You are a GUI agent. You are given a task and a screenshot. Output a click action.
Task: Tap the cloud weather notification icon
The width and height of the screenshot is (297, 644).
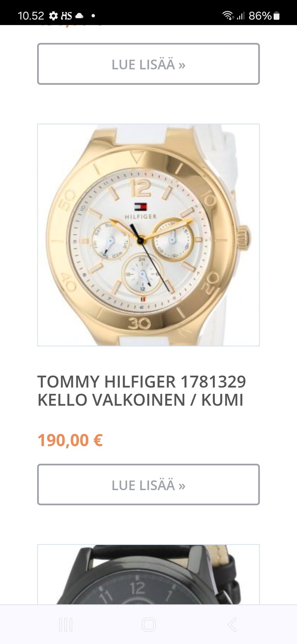(x=80, y=15)
